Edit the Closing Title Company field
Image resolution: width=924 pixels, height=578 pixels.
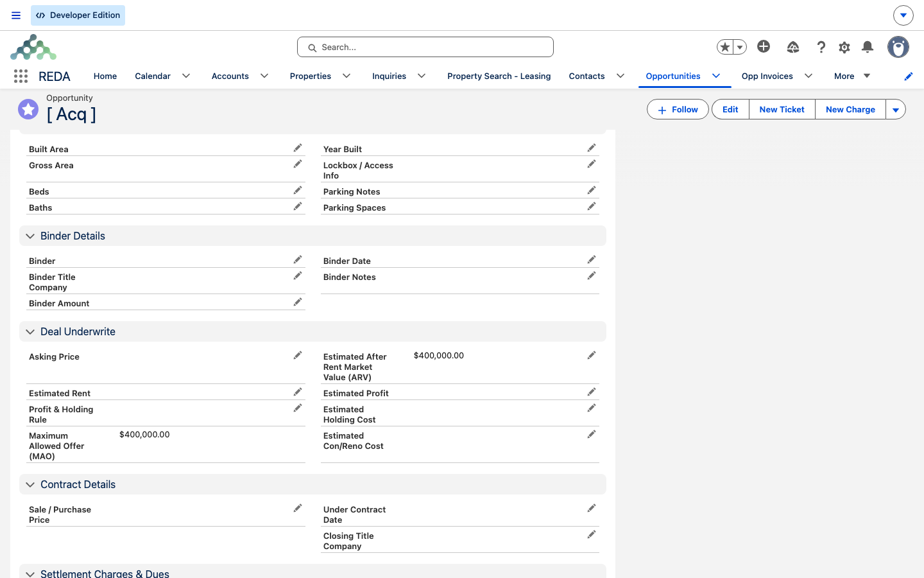(x=592, y=535)
